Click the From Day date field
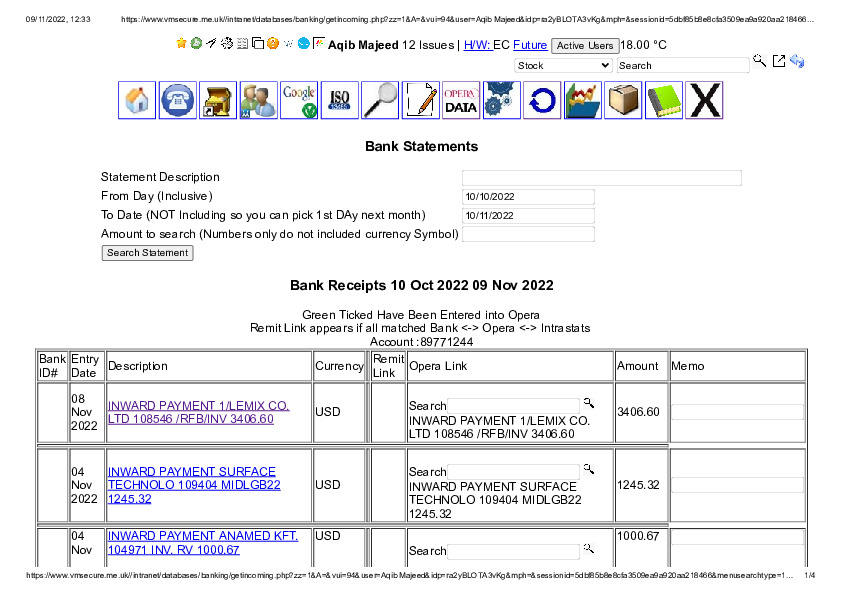Screen dimensions: 842x595 coord(528,197)
